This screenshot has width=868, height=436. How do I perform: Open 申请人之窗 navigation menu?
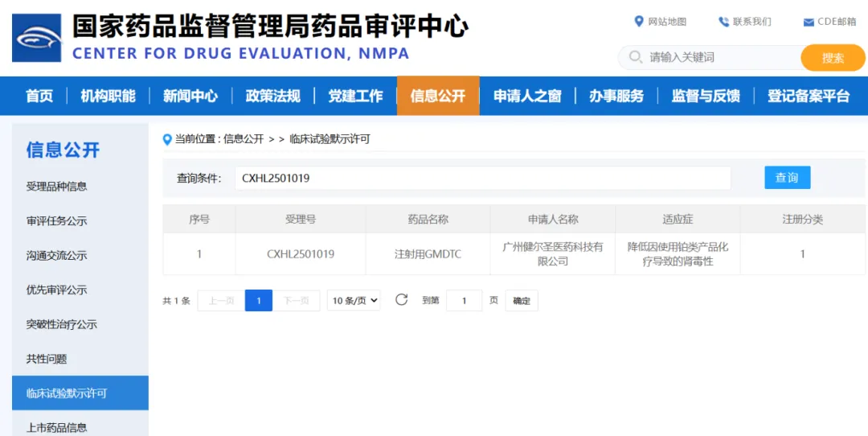526,96
